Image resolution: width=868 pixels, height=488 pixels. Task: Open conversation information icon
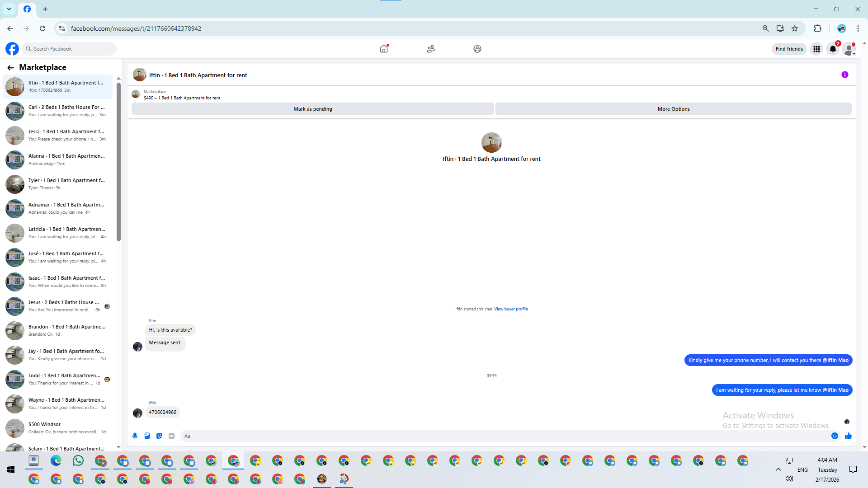point(845,75)
